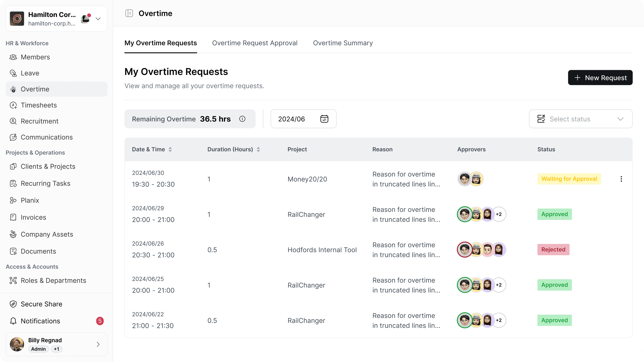
Task: Open the Planix sidebar item
Action: 30,200
